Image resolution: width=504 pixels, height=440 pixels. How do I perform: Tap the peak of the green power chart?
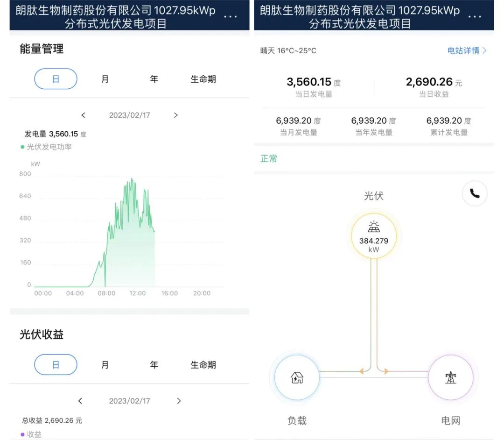[132, 179]
